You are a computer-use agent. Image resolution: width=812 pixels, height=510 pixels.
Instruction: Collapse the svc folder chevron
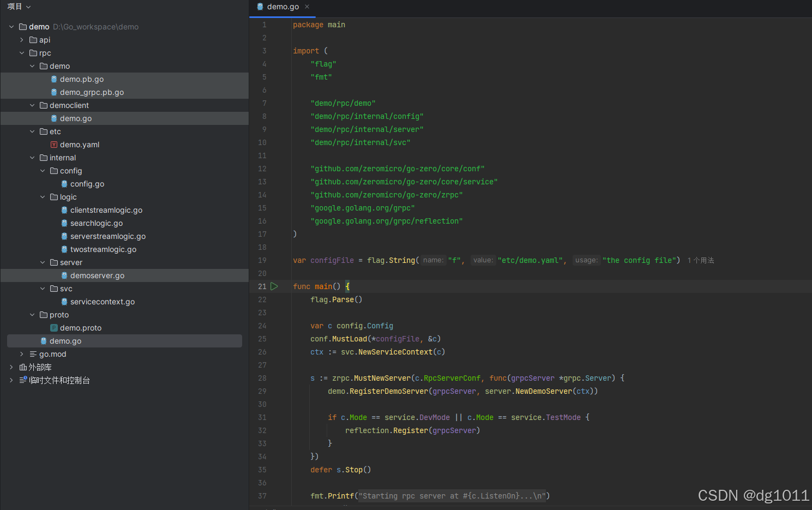click(43, 289)
